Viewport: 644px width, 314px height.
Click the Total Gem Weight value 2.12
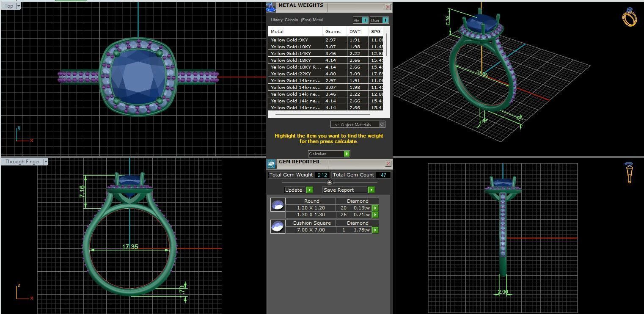[x=322, y=175]
